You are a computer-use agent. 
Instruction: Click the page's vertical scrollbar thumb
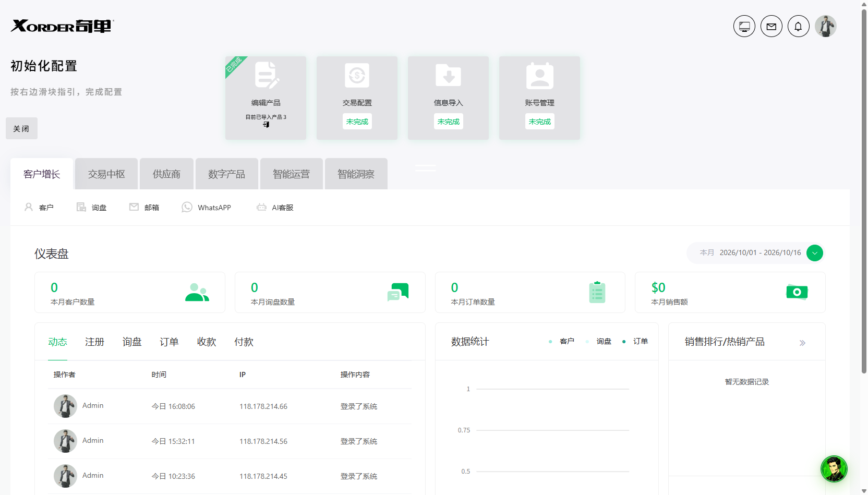point(864,190)
